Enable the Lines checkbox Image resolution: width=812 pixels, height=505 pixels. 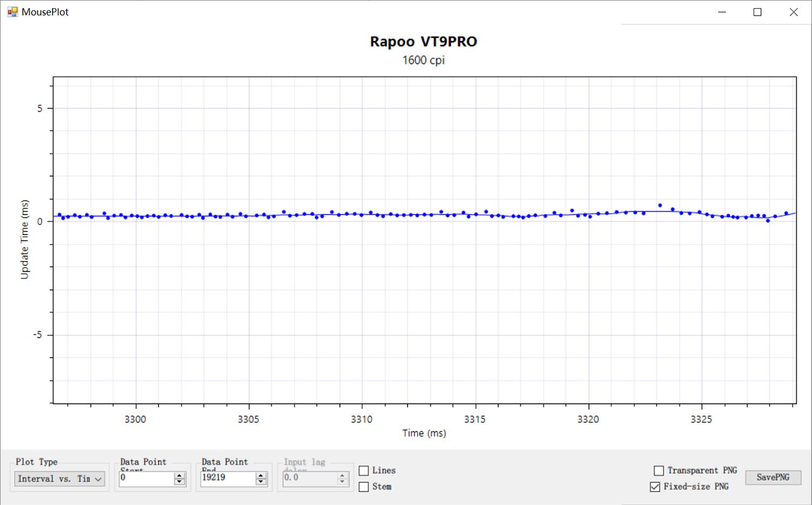364,471
